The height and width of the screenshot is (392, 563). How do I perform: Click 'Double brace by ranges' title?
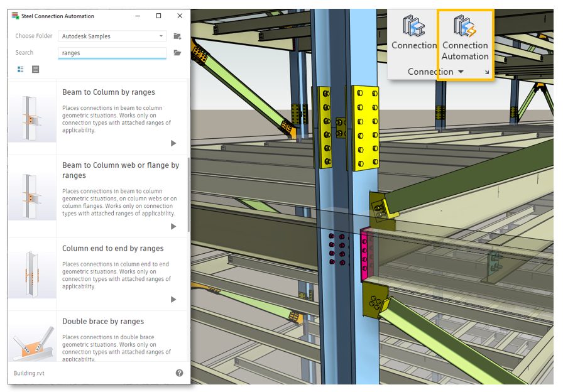(103, 321)
